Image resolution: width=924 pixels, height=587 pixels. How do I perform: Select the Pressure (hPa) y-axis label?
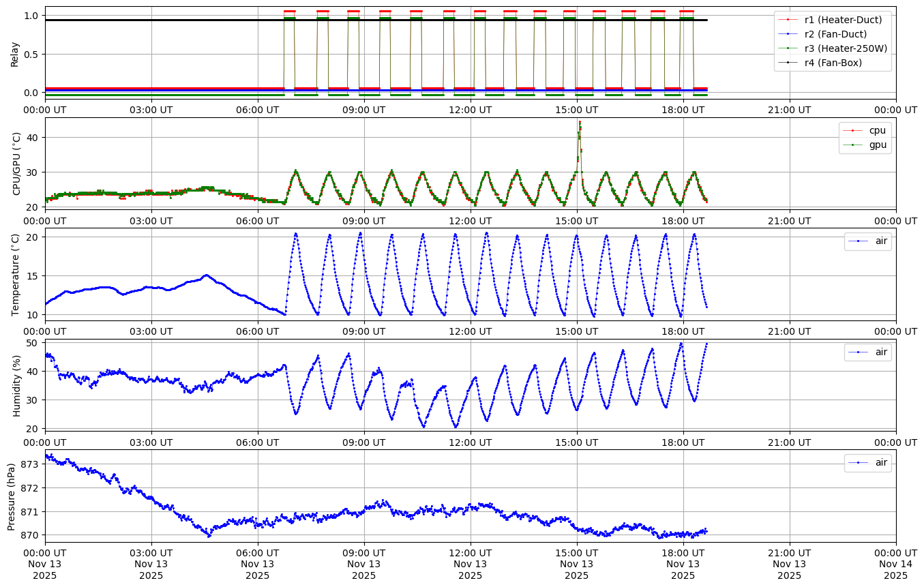click(x=12, y=496)
